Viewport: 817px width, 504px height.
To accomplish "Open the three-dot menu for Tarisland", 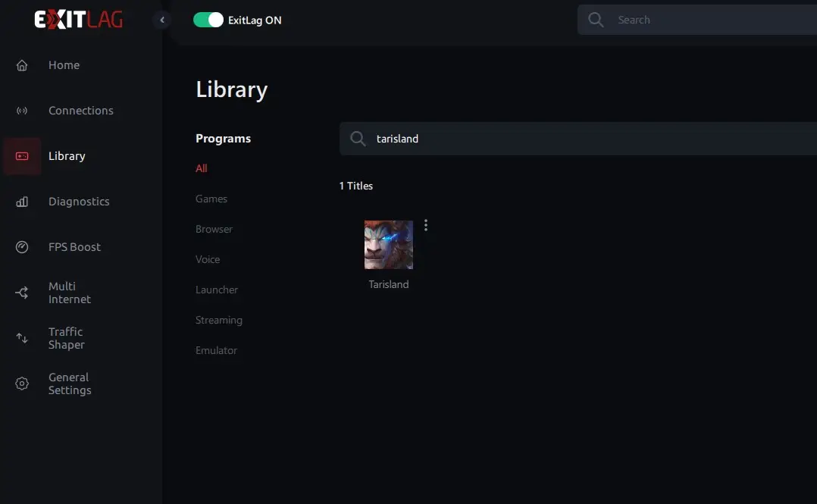I will point(426,225).
